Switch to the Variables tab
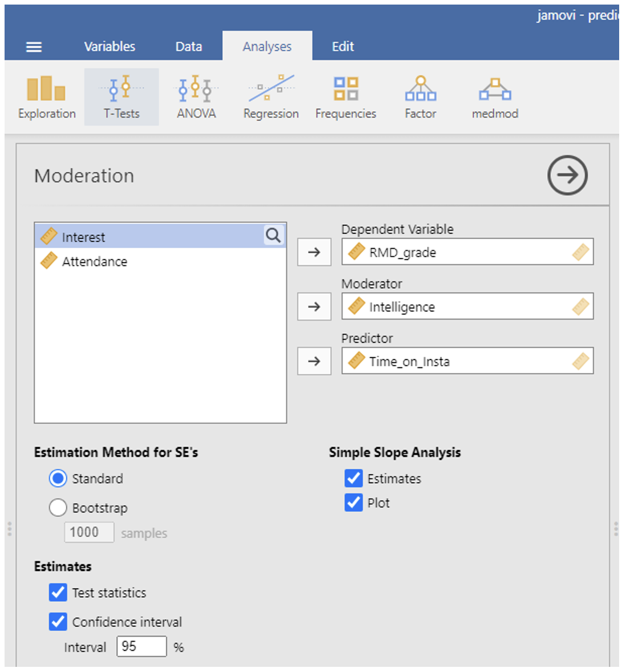Image resolution: width=626 pixels, height=672 pixels. click(x=109, y=47)
